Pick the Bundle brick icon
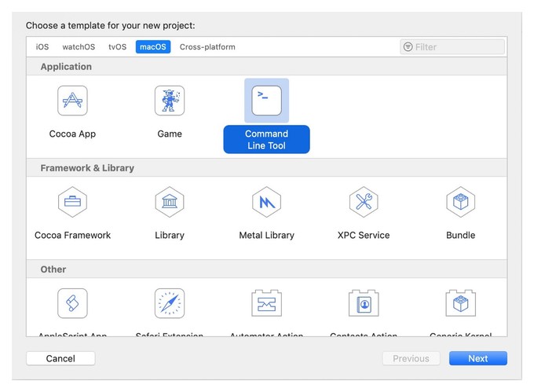Viewport: 534px width, 392px height. 461,202
